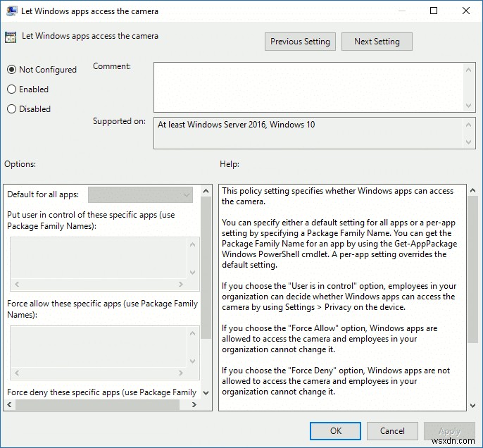Click Force allow box scroll left arrow
Image resolution: width=483 pixels, height=448 pixels.
pyautogui.click(x=17, y=373)
